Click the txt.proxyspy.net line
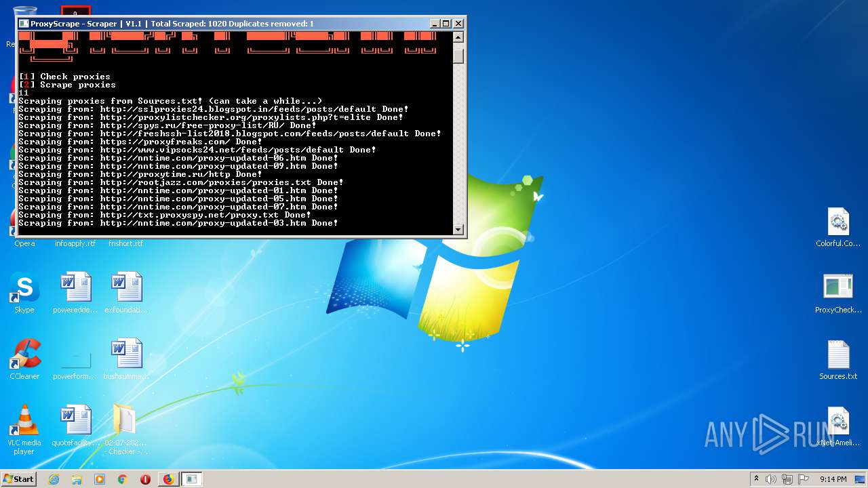 click(x=165, y=215)
